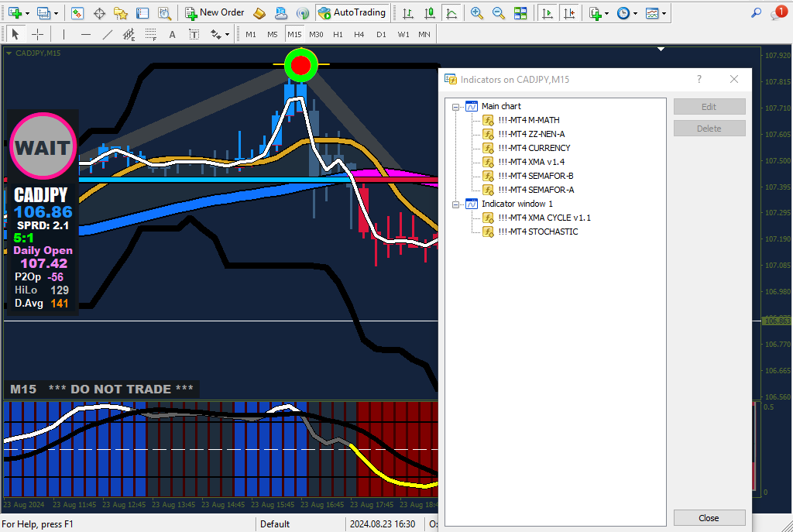793x532 pixels.
Task: Zoom in on the chart
Action: coord(477,13)
